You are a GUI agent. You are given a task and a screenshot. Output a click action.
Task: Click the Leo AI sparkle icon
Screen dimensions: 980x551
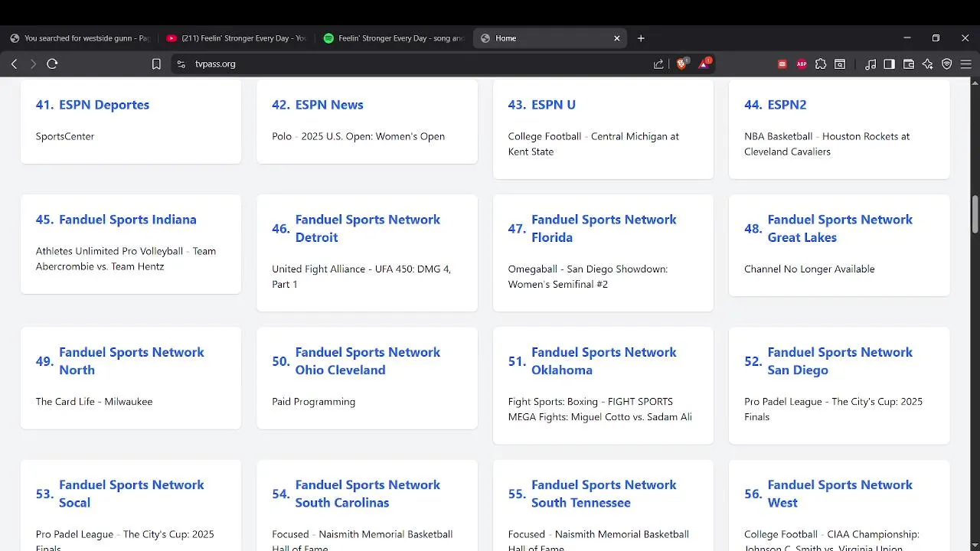[x=928, y=64]
